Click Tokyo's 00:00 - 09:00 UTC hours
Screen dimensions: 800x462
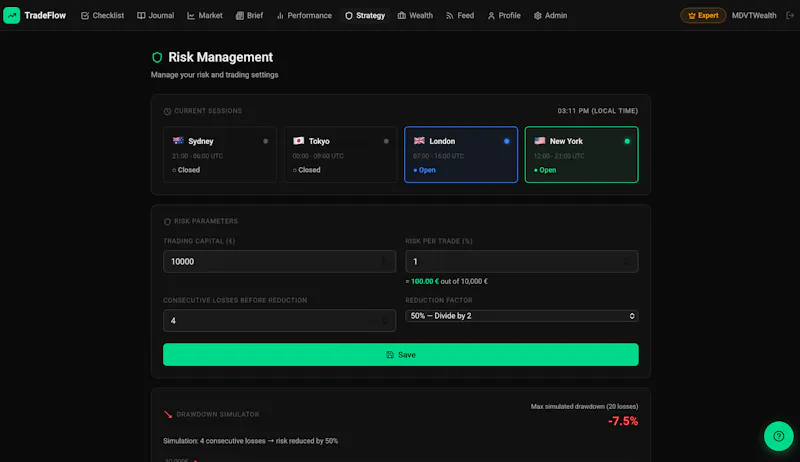(318, 156)
